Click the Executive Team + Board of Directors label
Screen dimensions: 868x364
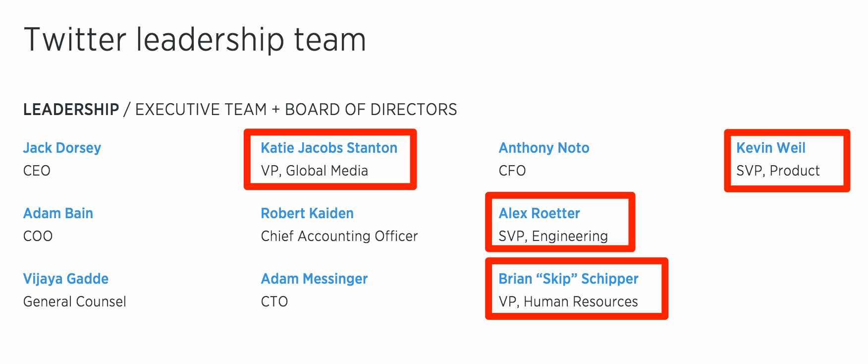(296, 110)
